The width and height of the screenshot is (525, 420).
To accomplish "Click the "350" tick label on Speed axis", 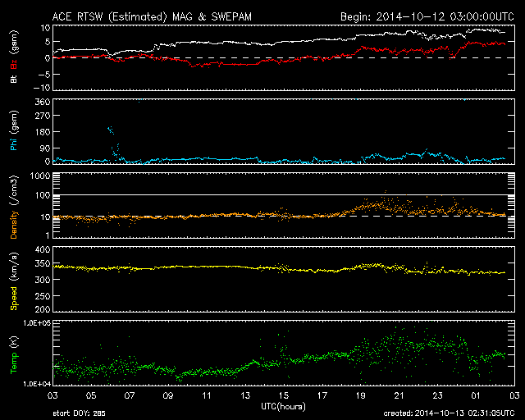I will (42, 263).
